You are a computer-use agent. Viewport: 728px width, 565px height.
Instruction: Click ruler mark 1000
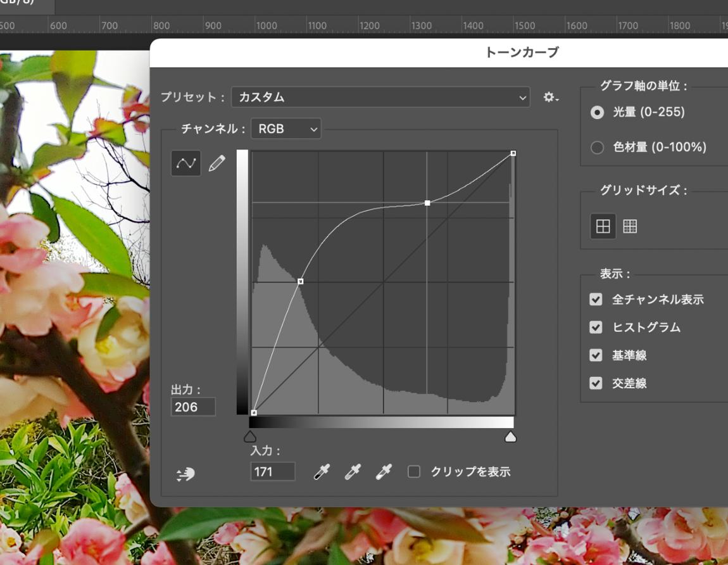[x=267, y=26]
